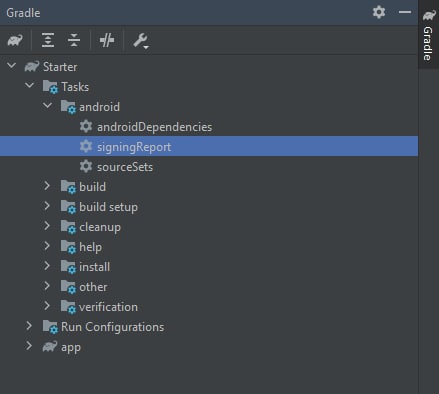
Task: Select the install label
Action: (94, 267)
